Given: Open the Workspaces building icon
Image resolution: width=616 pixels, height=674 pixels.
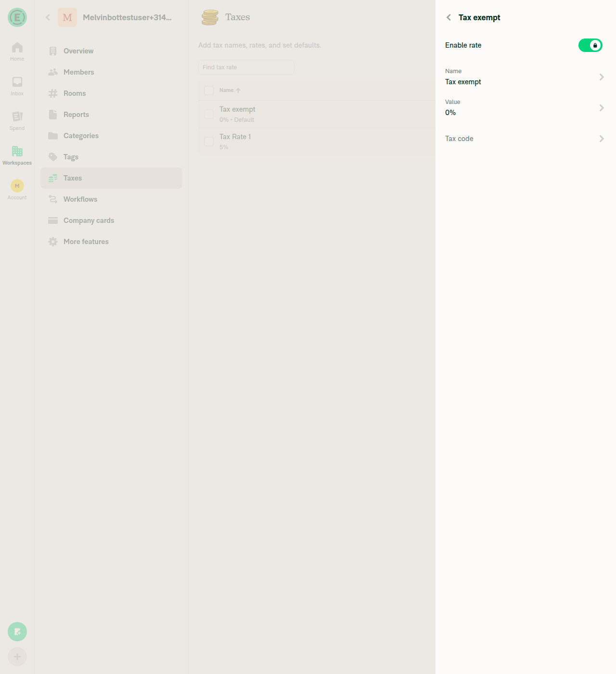Looking at the screenshot, I should (17, 151).
